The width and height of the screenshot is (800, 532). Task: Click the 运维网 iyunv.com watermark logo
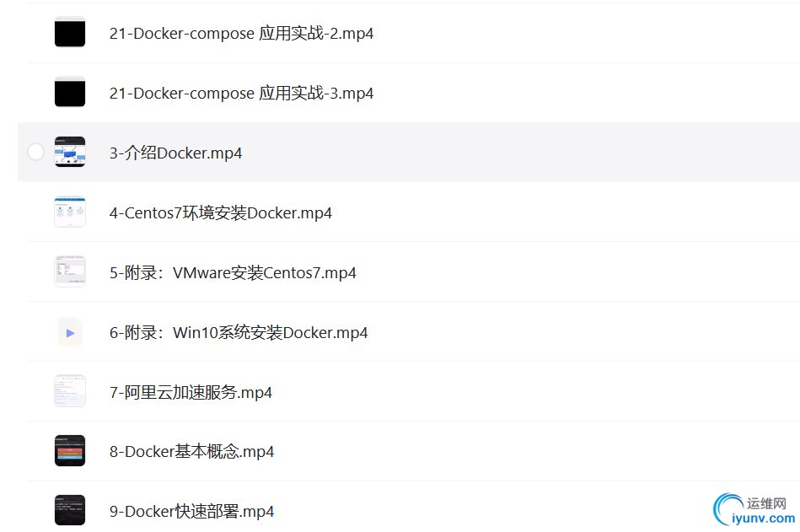(754, 509)
